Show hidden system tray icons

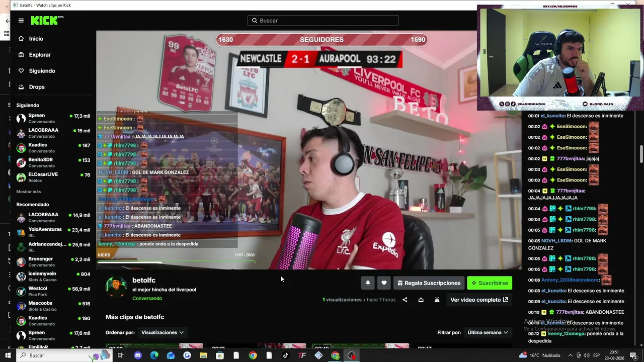[571, 355]
